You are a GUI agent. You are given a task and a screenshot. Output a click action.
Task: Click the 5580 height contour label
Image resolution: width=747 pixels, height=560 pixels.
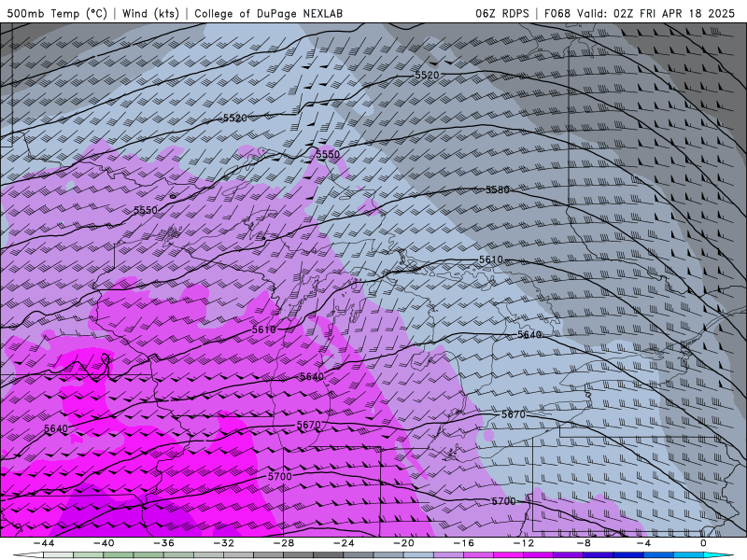point(498,190)
